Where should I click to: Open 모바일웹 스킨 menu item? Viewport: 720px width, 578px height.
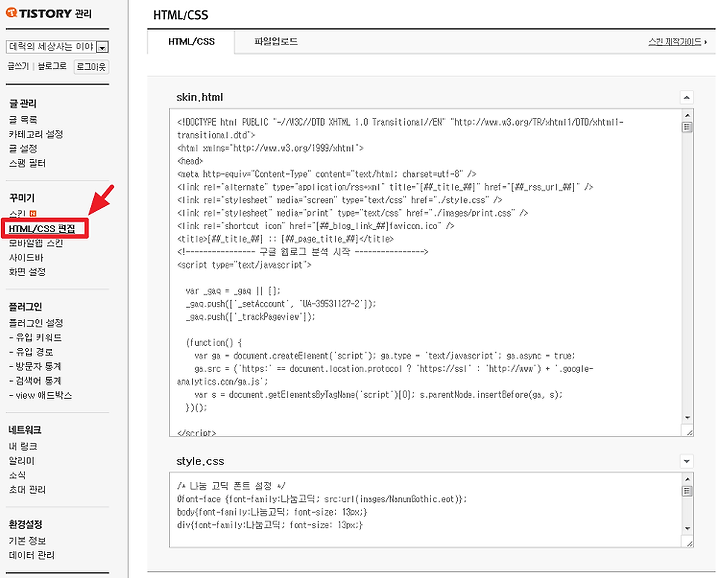pos(36,243)
